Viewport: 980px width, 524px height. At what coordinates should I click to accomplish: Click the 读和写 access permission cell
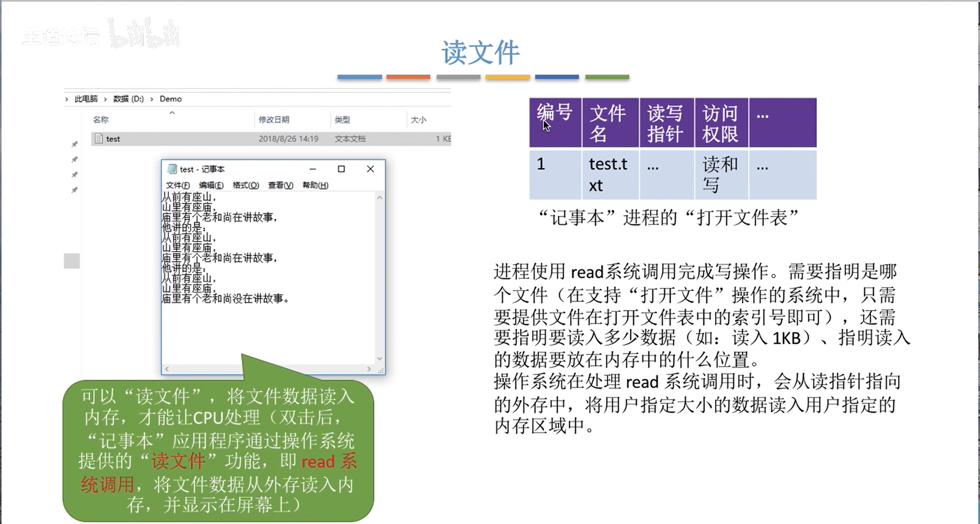pos(722,174)
